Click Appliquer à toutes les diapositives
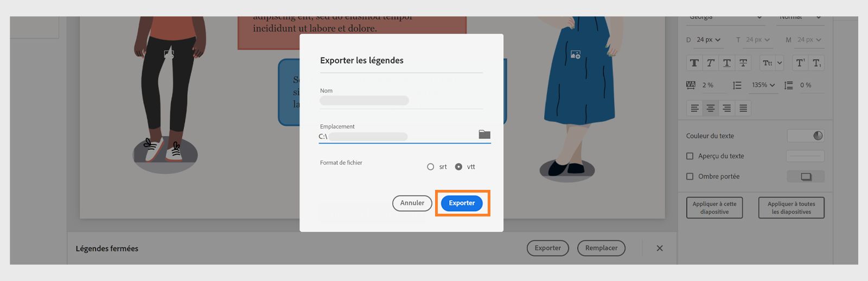The width and height of the screenshot is (868, 281). 792,208
